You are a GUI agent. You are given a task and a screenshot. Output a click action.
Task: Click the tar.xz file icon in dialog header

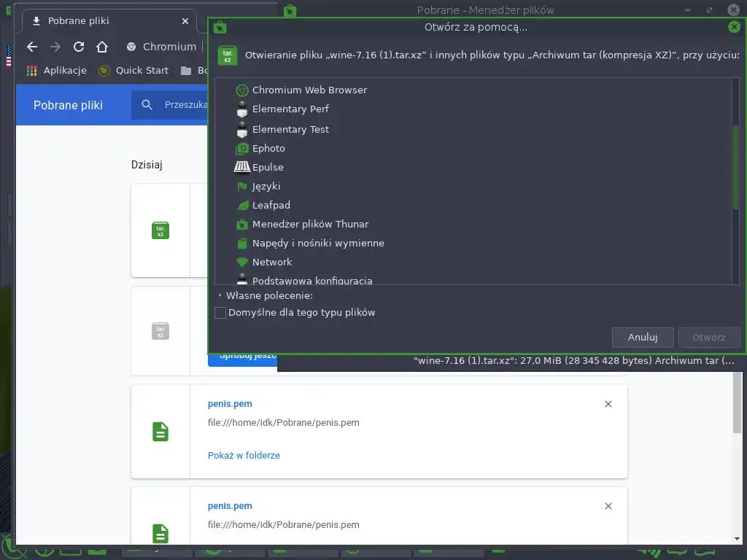click(228, 55)
